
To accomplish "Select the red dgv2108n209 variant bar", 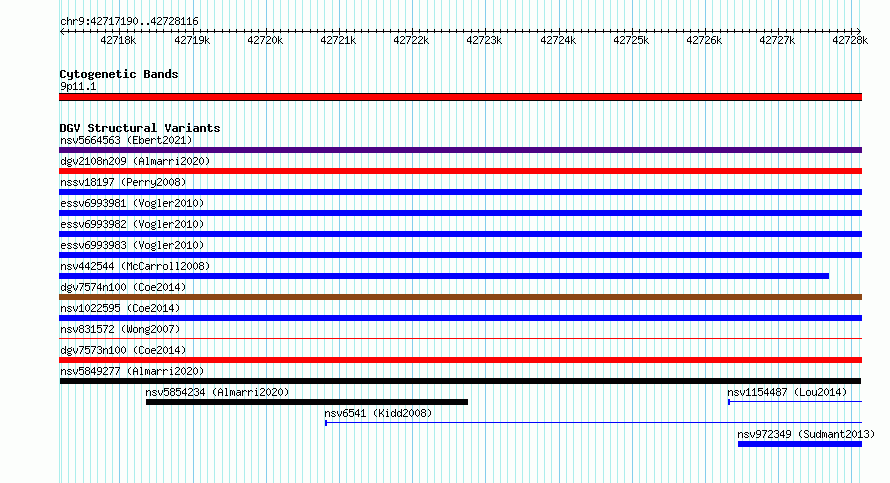I will pos(460,171).
